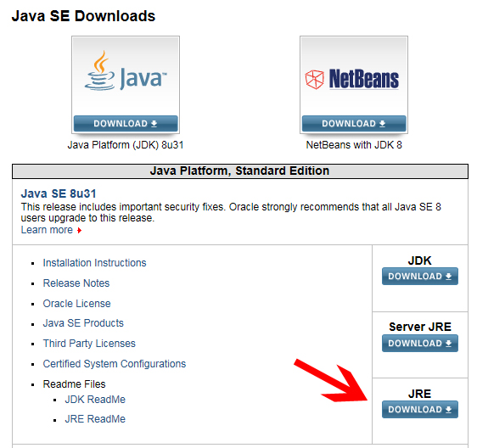Open the Release Notes link
Viewport: 477px width, 448px height.
tap(76, 283)
